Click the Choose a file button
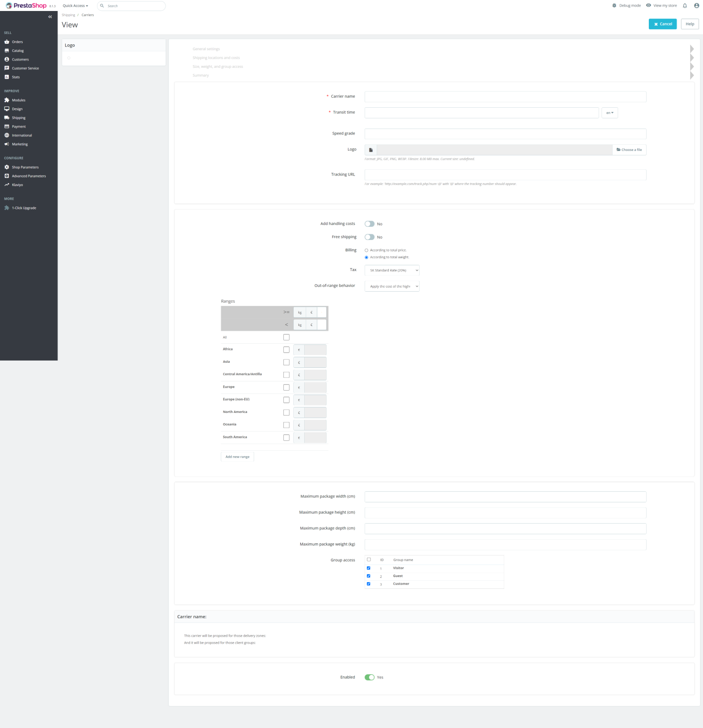This screenshot has width=703, height=728. pyautogui.click(x=629, y=150)
